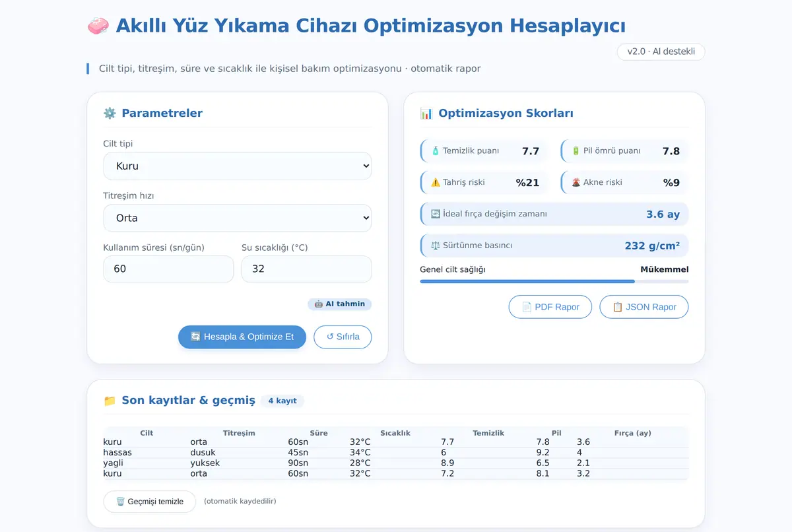Export the JSON Rapor
This screenshot has height=532, width=792.
tap(644, 307)
